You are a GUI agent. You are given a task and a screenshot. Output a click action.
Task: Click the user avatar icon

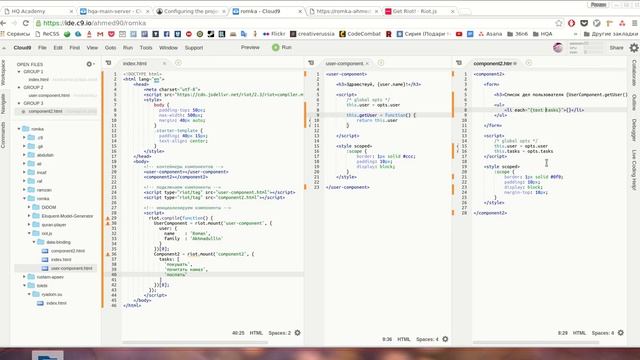tap(558, 48)
